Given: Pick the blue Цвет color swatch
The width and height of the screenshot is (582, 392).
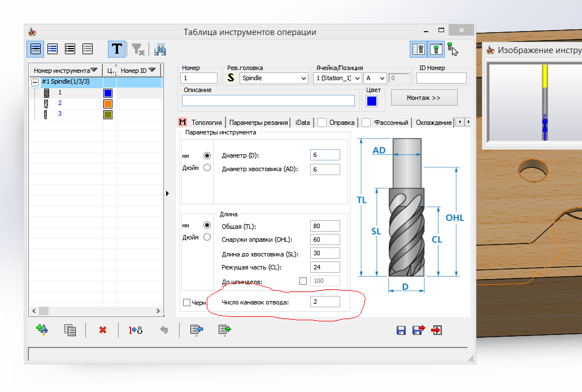Looking at the screenshot, I should tap(372, 101).
